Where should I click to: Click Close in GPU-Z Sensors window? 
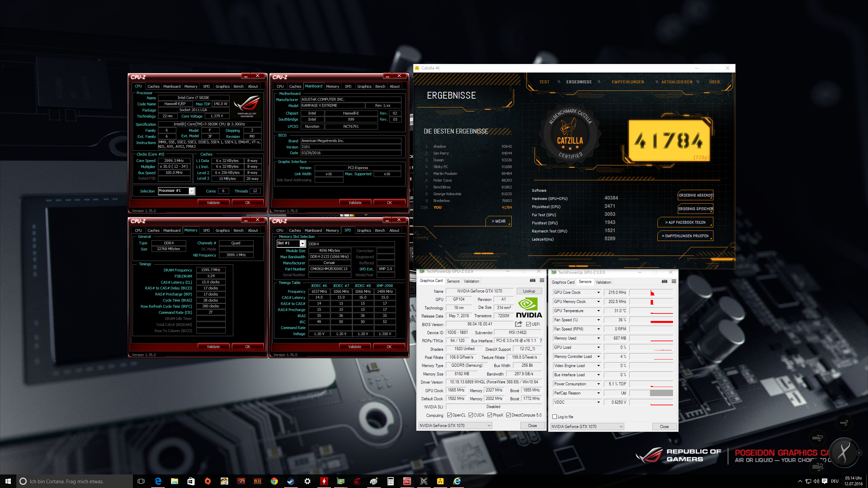point(664,427)
